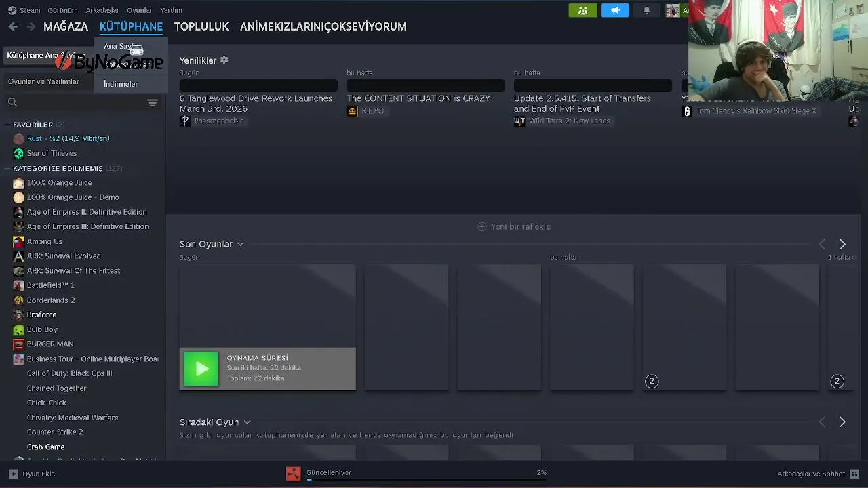Click the 100% Orange Juice list icon
This screenshot has height=488, width=868.
coord(19,182)
